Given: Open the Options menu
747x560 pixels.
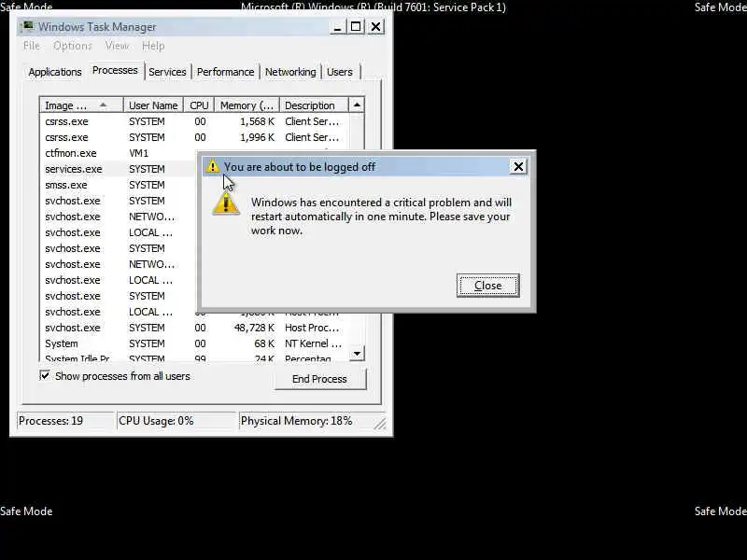Looking at the screenshot, I should (73, 46).
